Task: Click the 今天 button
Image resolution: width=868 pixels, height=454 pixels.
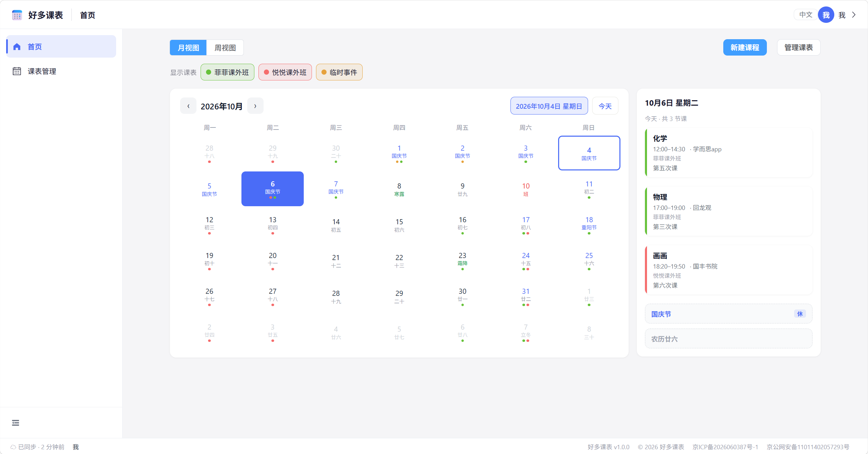Action: (605, 106)
